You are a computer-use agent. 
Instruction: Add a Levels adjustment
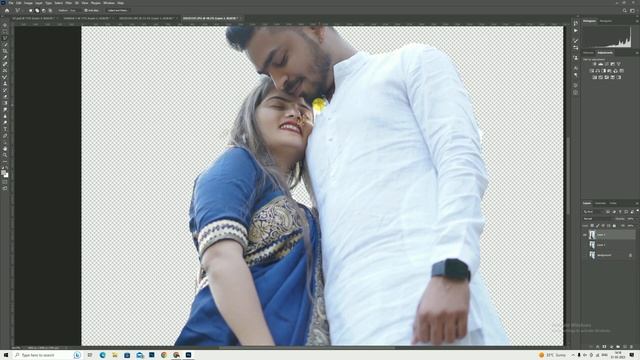point(600,64)
